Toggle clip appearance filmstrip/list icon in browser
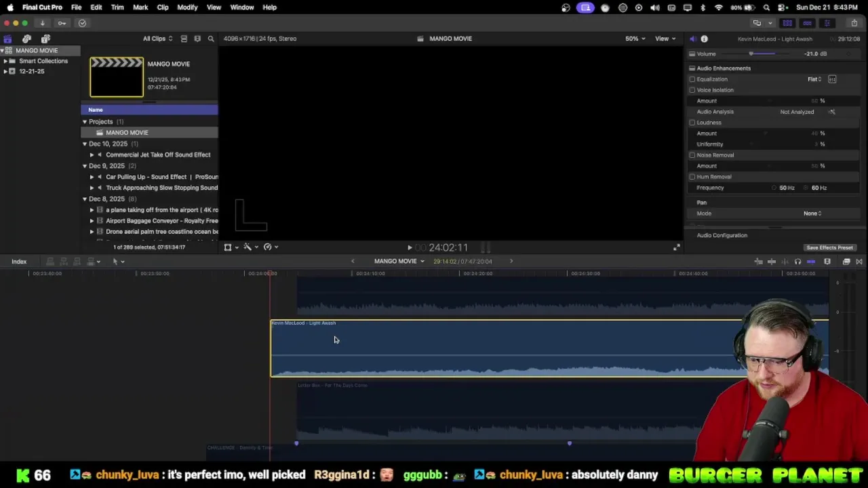The image size is (868, 488). [184, 39]
